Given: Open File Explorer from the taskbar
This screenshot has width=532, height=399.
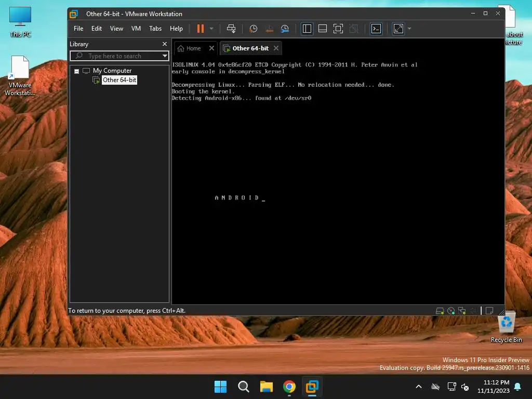Looking at the screenshot, I should point(267,387).
